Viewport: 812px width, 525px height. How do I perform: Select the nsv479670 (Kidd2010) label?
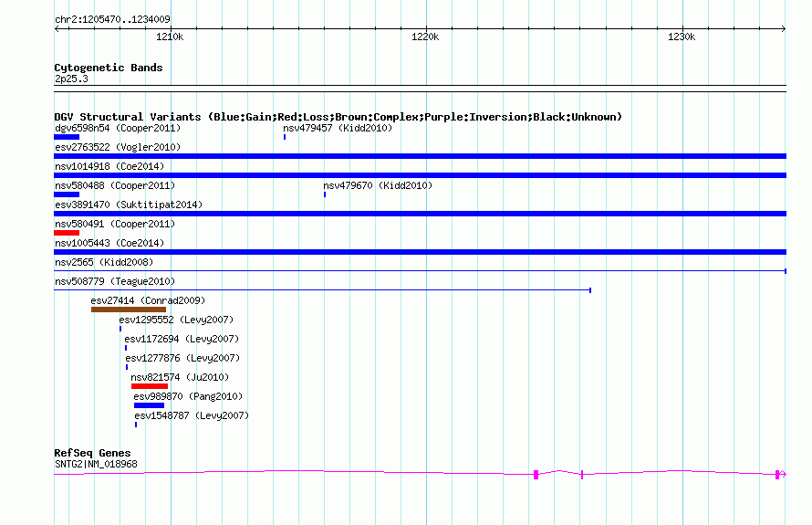coord(378,185)
